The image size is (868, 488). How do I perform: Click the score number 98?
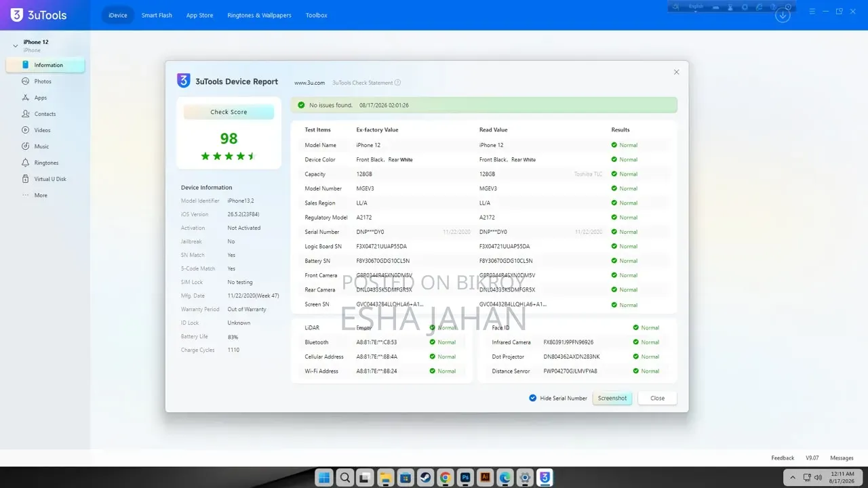(x=229, y=139)
